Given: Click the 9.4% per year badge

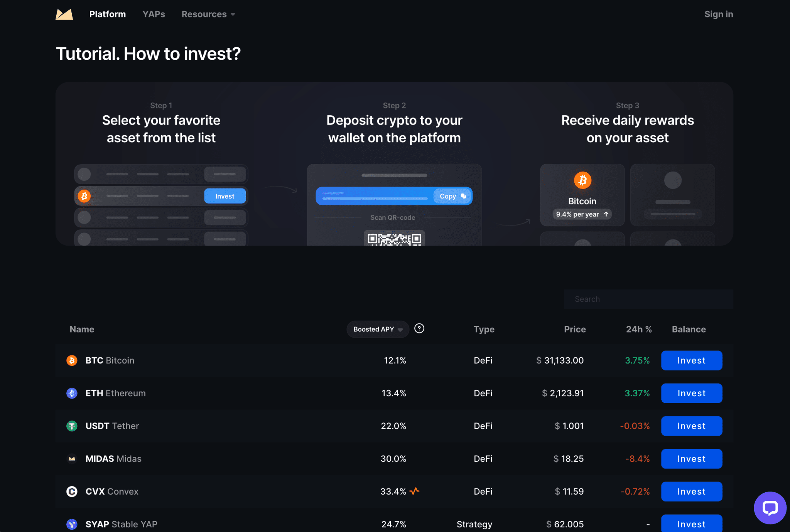Looking at the screenshot, I should tap(582, 214).
